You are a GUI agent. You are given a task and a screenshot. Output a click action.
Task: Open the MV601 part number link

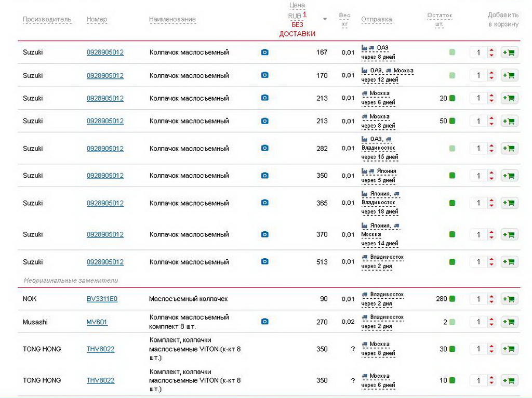click(97, 322)
